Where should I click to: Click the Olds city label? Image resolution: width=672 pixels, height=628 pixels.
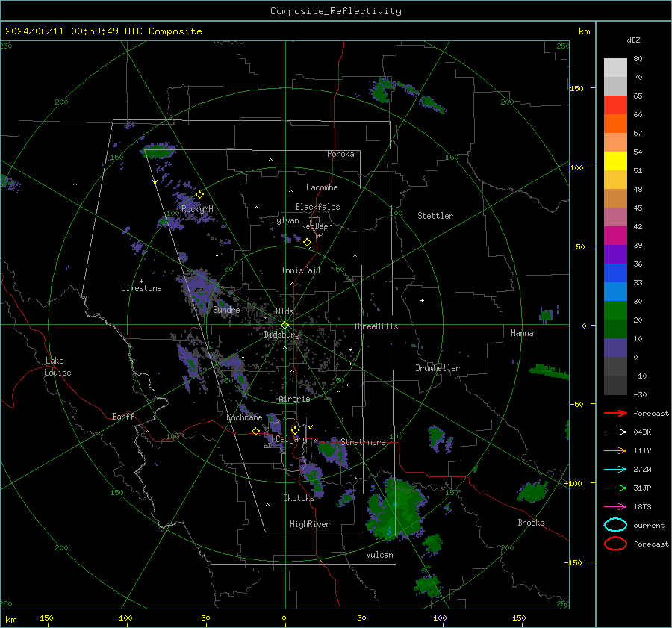coord(284,311)
